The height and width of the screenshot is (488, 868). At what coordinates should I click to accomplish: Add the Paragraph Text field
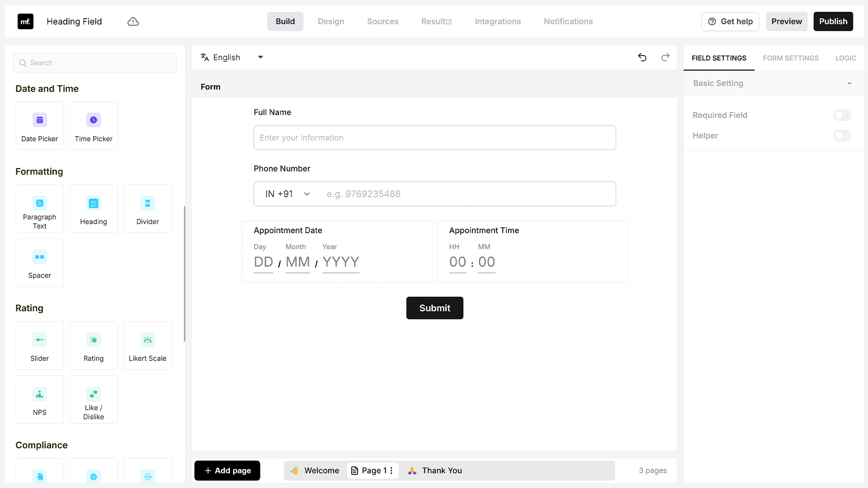(40, 209)
